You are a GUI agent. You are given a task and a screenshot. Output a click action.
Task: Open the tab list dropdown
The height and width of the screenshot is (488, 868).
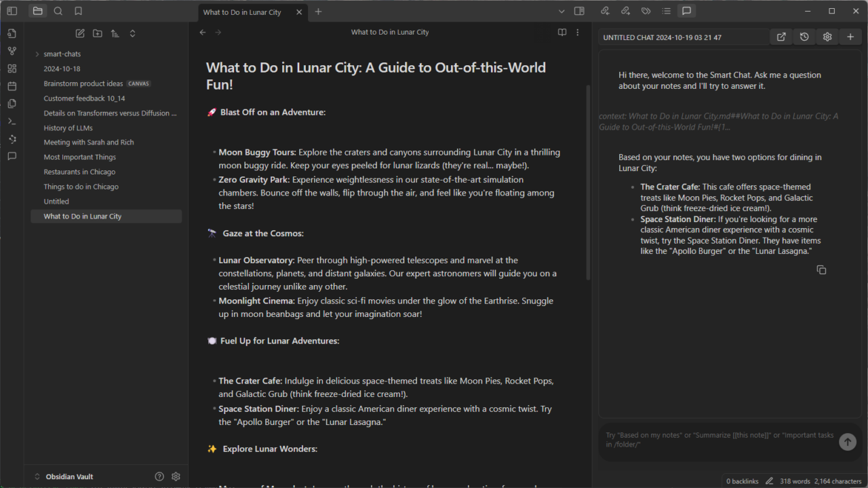coord(561,12)
